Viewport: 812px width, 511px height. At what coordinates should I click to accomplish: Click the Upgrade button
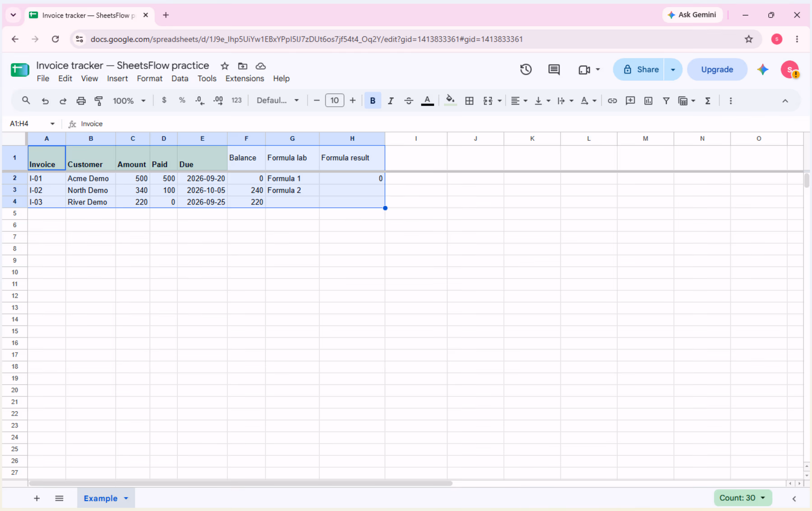click(x=717, y=70)
